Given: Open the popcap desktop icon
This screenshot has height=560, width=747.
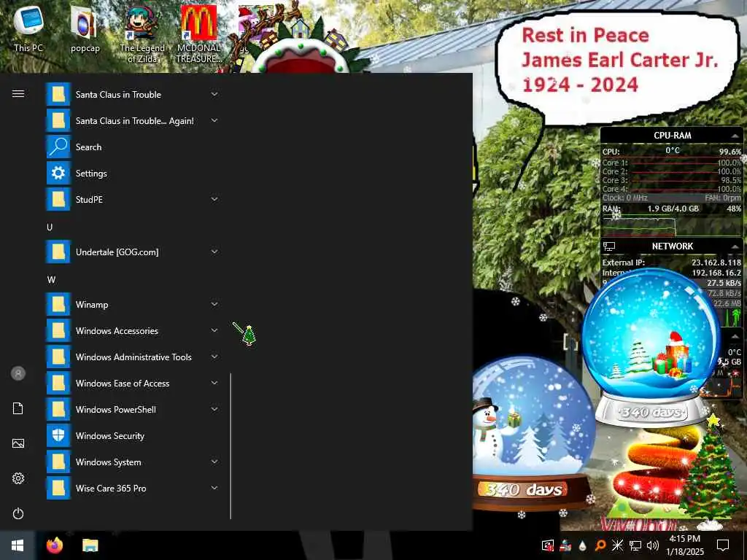Looking at the screenshot, I should 85,28.
